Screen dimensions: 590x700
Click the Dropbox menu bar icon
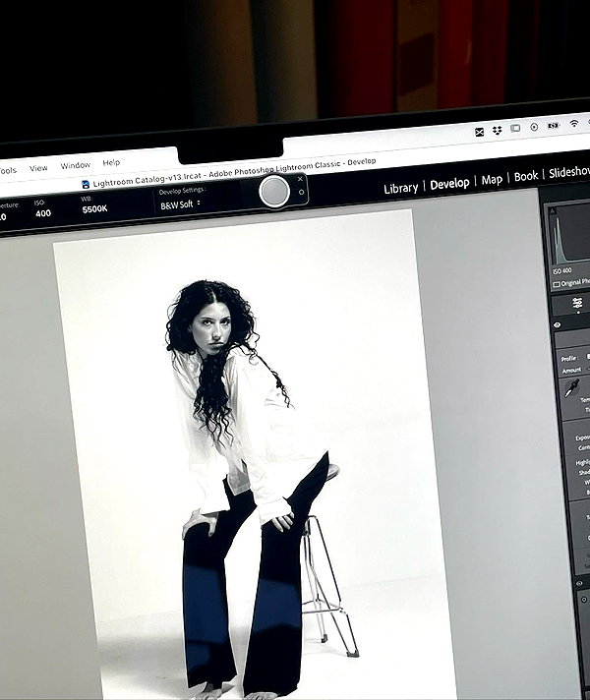tap(497, 130)
